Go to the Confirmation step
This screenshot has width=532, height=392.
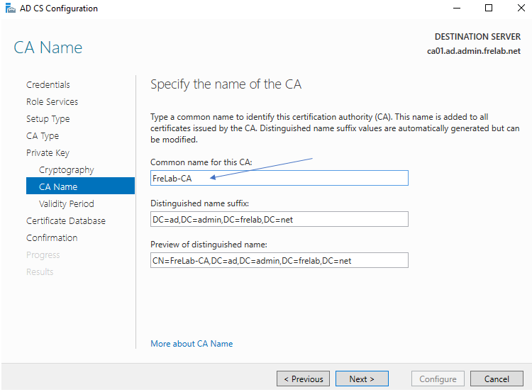[x=52, y=238]
